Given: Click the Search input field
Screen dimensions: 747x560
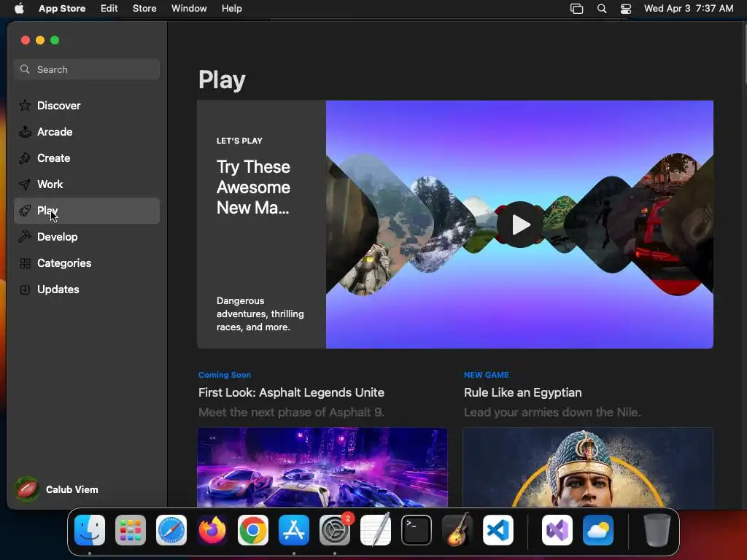Looking at the screenshot, I should tap(87, 69).
